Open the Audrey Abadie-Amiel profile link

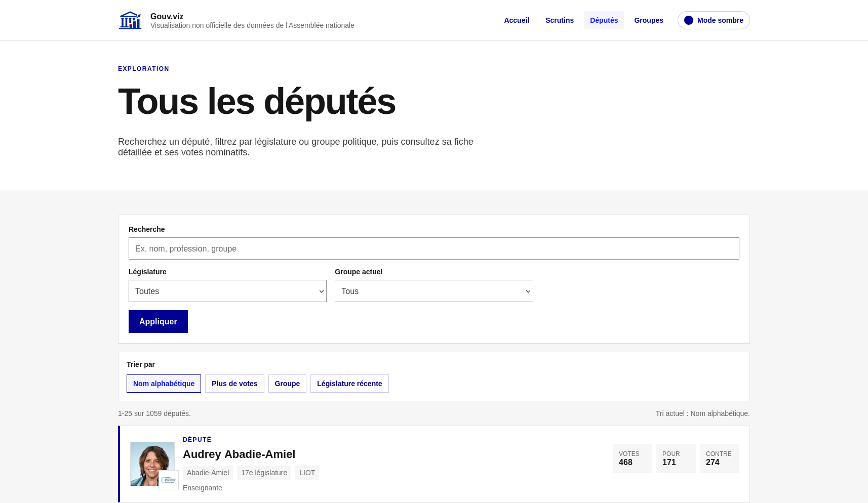tap(239, 454)
